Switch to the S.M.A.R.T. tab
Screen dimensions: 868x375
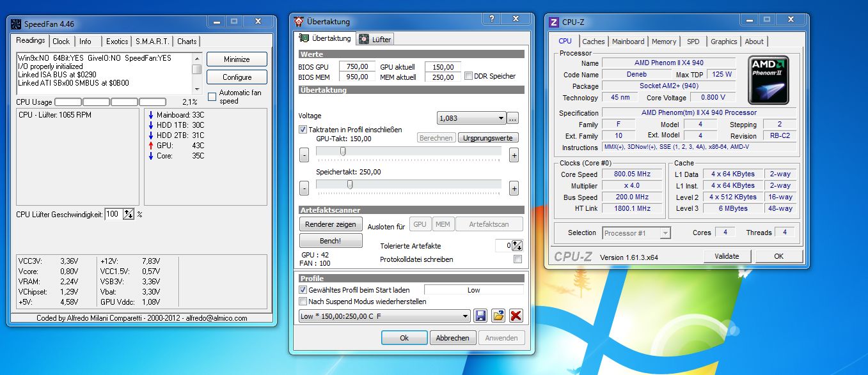click(152, 42)
